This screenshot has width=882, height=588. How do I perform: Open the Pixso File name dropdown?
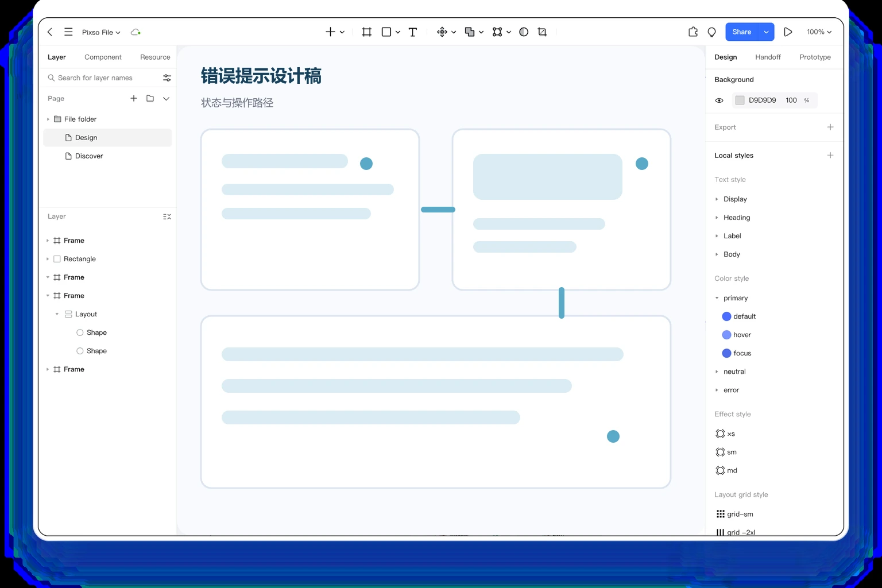101,32
